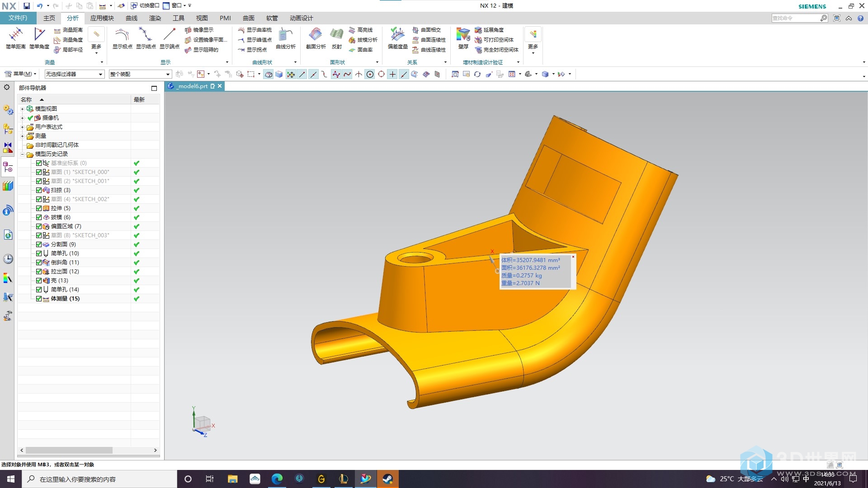The width and height of the screenshot is (868, 488).
Task: Open the 偏差度量 tool
Action: [x=398, y=38]
